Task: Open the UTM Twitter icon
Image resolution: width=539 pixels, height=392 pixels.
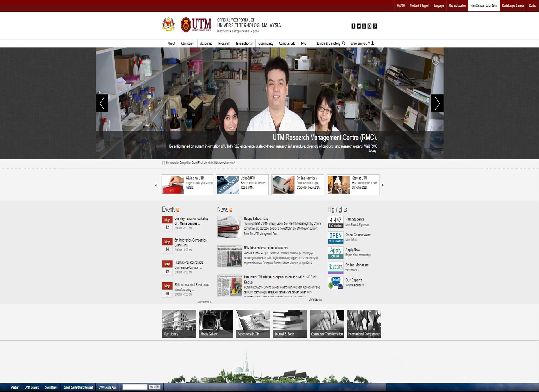Action: (359, 26)
